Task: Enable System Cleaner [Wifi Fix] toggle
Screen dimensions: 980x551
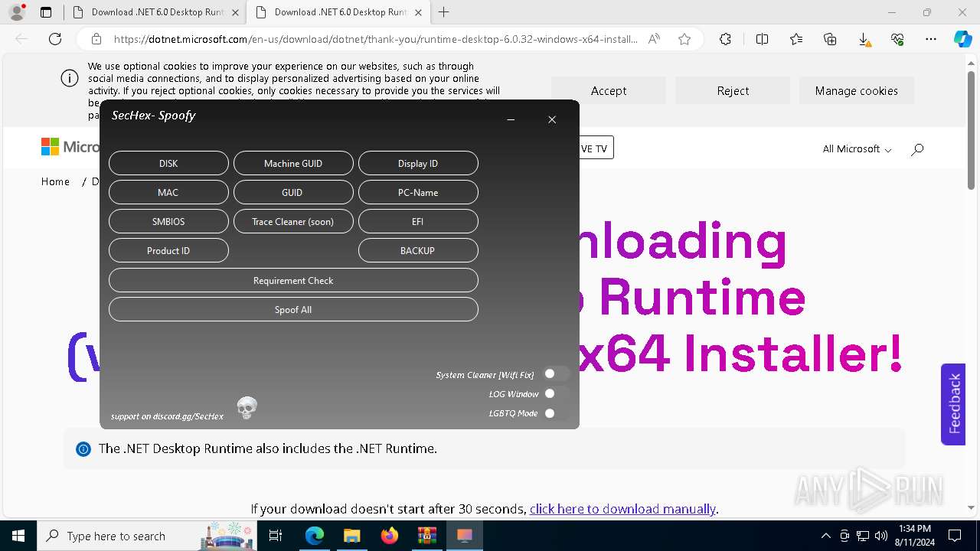Action: click(557, 374)
